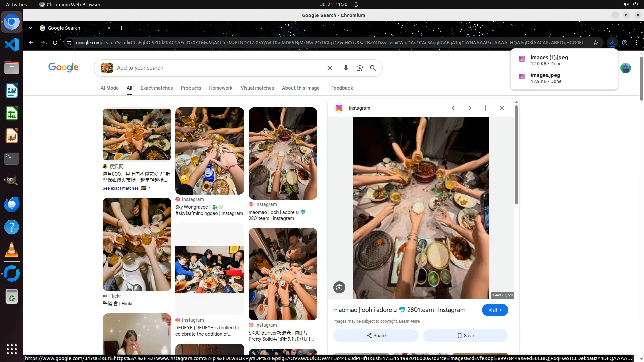Click the magnifier search icon
Screen dimensions: 644x362
[373, 68]
